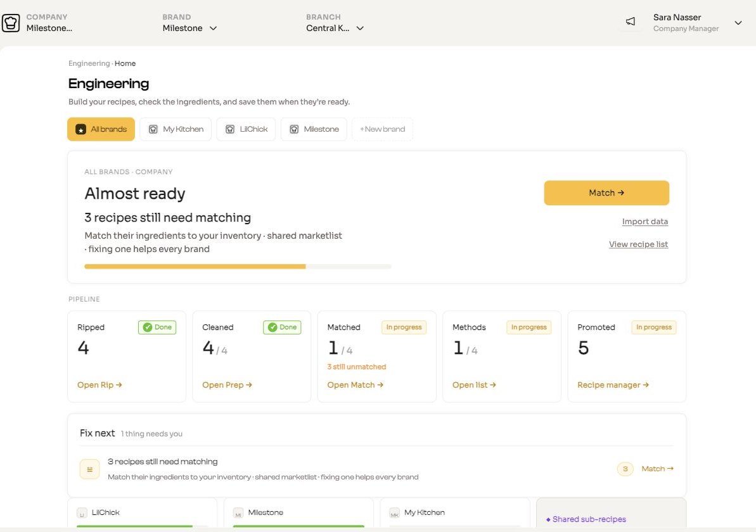Click the LilChick tab chef icon

(x=230, y=129)
